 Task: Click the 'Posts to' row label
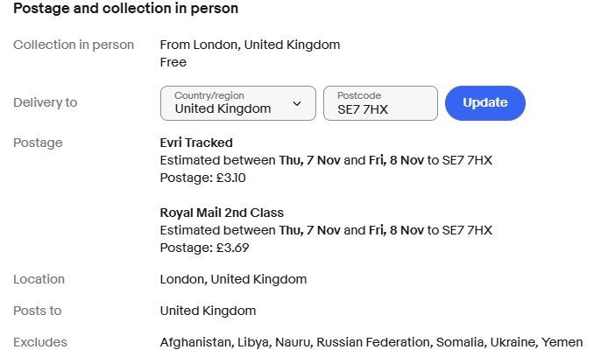(38, 311)
